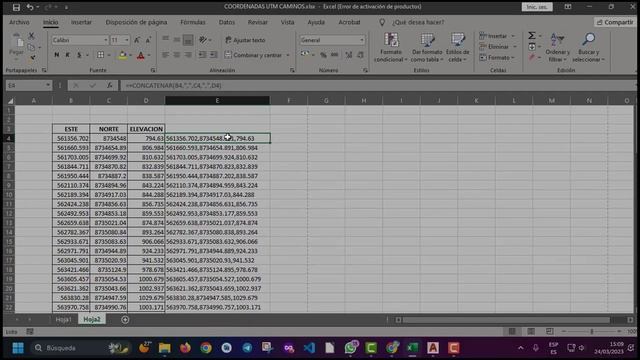Toggle middle vertical alignment

[x=177, y=40]
